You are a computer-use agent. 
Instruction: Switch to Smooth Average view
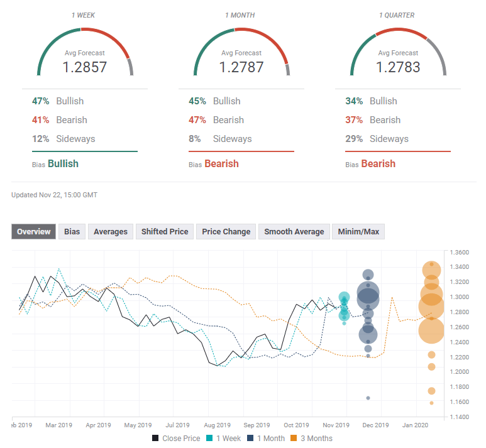[x=294, y=232]
